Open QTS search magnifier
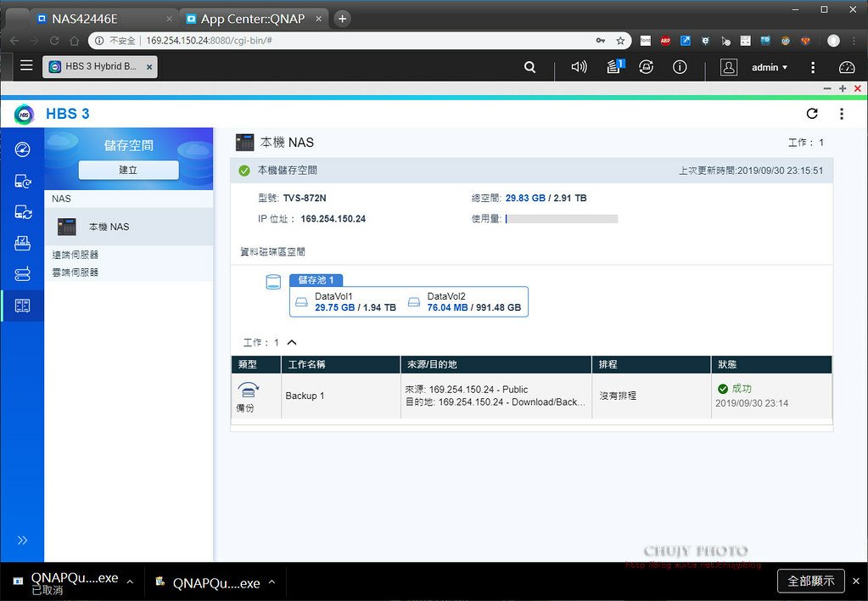Viewport: 868px width, 601px height. click(x=529, y=67)
